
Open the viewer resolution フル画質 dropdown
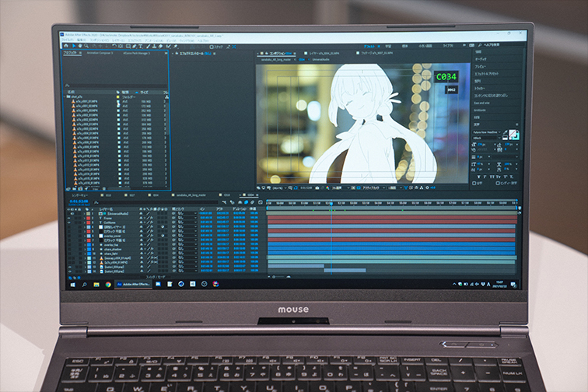(x=340, y=187)
